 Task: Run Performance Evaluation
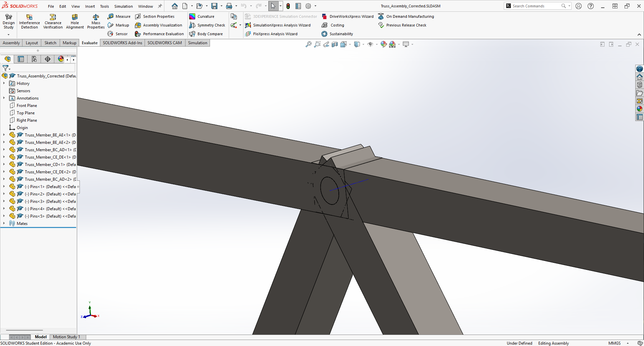tap(159, 34)
